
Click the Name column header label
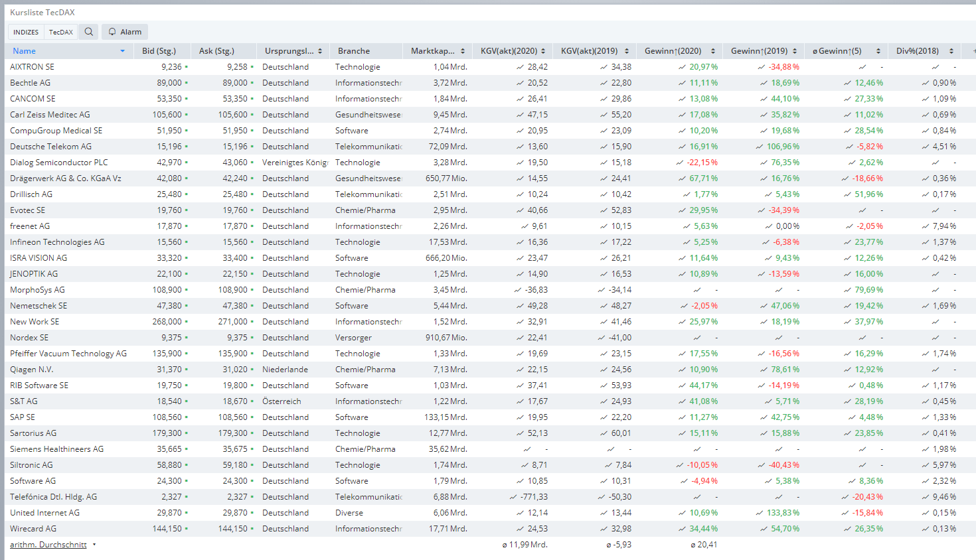[25, 51]
